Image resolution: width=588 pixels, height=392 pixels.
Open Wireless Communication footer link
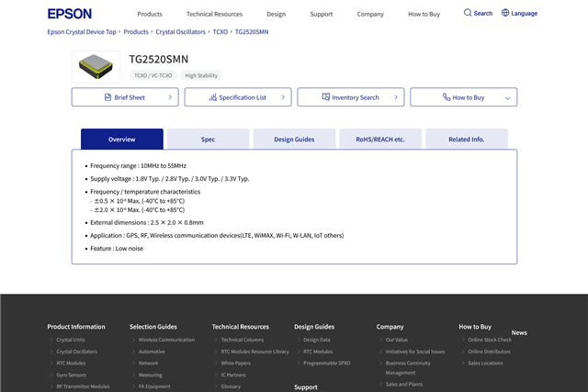pyautogui.click(x=166, y=340)
